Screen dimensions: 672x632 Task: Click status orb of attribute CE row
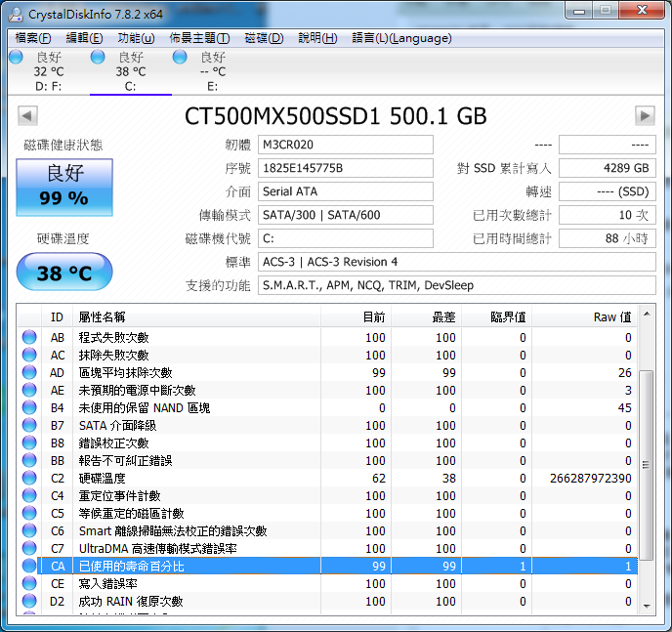(x=29, y=583)
